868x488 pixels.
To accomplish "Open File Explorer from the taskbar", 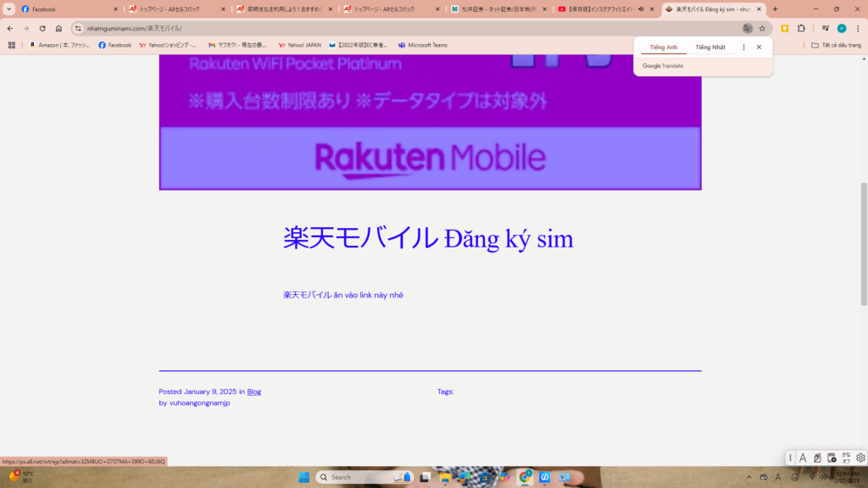I will pos(444,477).
